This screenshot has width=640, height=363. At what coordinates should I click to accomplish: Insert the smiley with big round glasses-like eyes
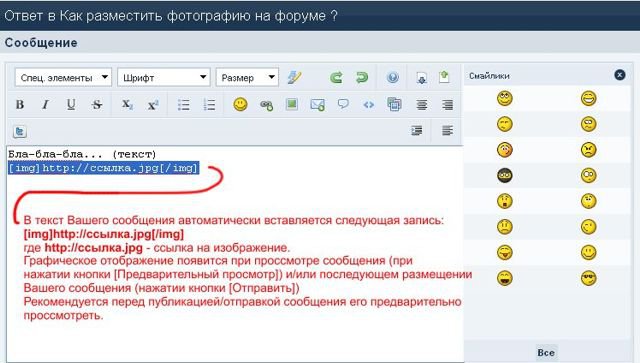tap(589, 176)
